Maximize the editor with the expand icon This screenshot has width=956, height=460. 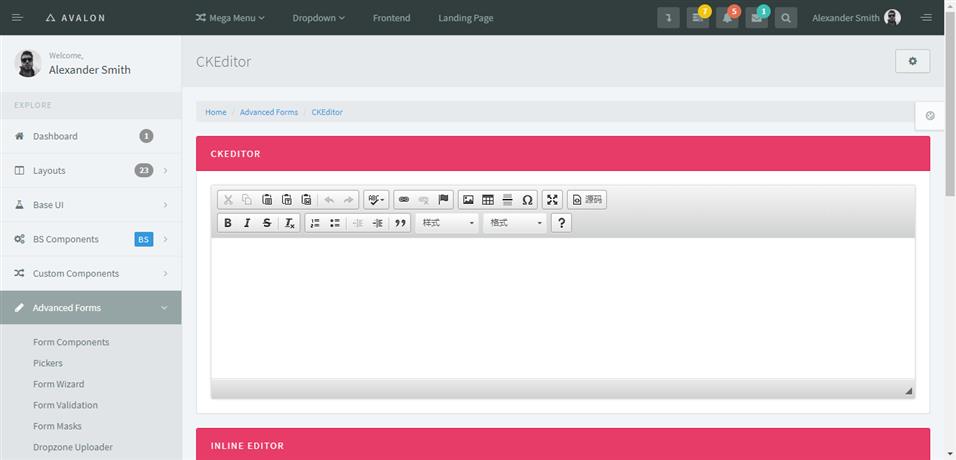552,199
